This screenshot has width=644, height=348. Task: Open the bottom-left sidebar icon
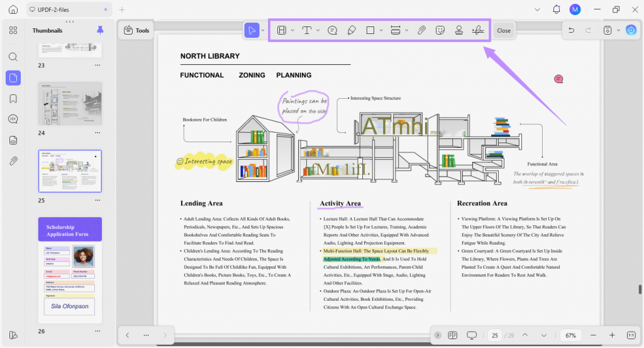(13, 335)
